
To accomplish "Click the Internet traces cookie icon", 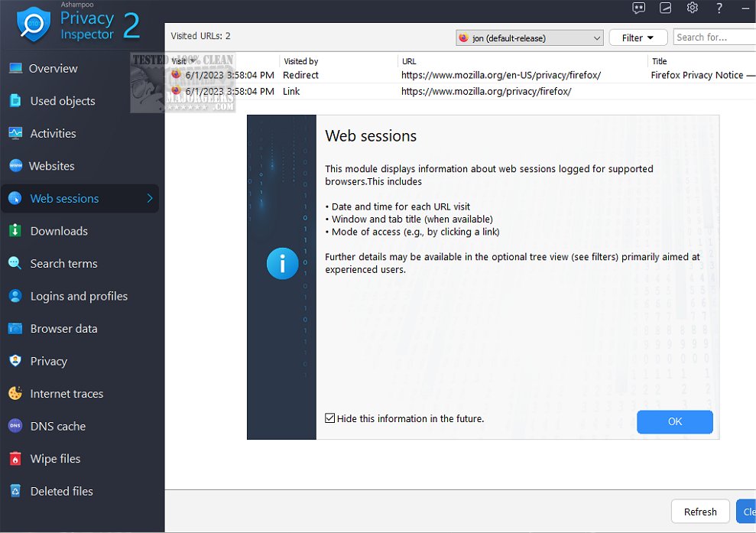I will coord(15,394).
